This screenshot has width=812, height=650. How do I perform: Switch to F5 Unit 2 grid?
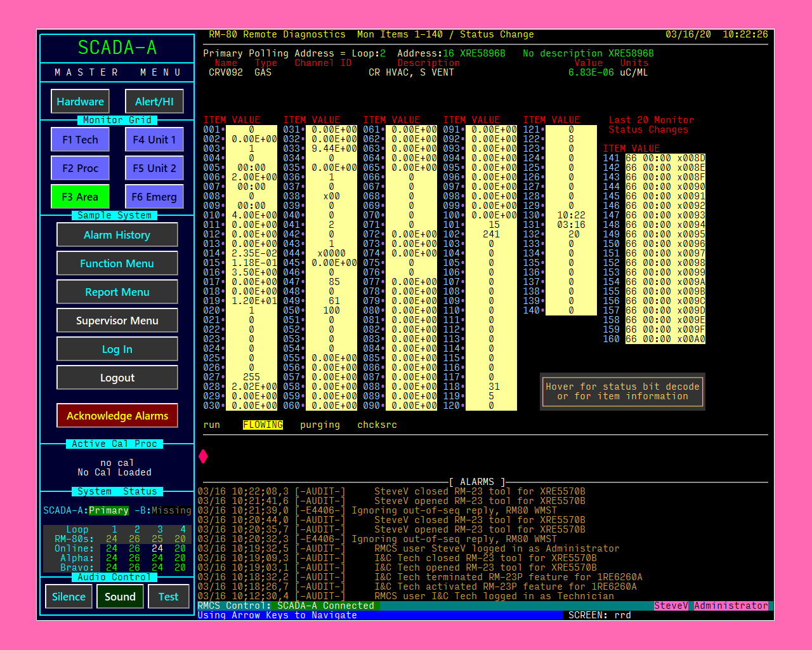(154, 168)
